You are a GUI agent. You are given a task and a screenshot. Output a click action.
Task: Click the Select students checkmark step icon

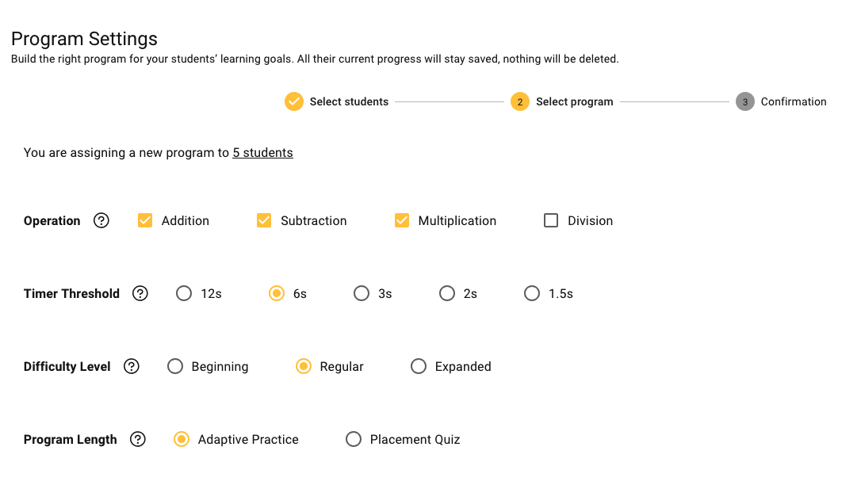click(x=294, y=101)
